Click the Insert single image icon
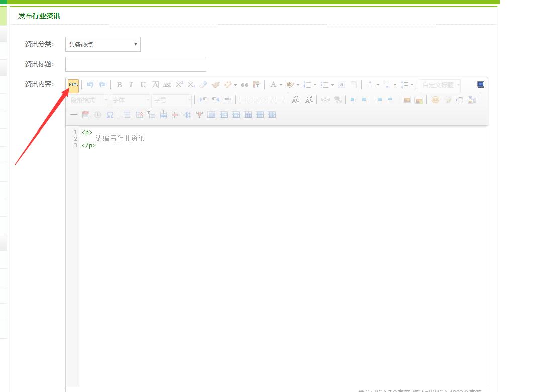Screen dimensions: 545x392 (x=406, y=100)
